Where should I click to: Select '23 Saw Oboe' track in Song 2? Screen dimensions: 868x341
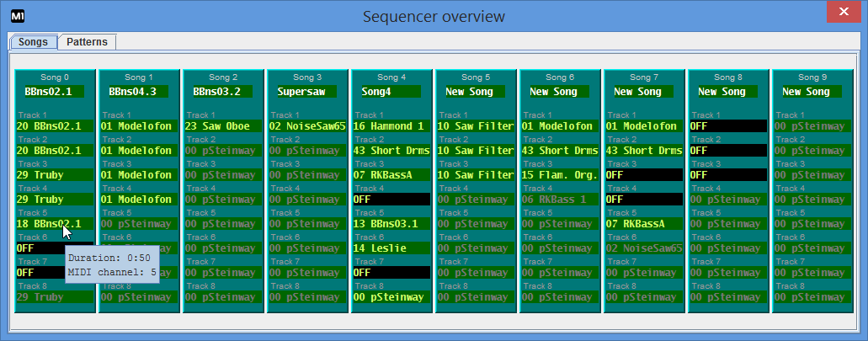click(223, 126)
